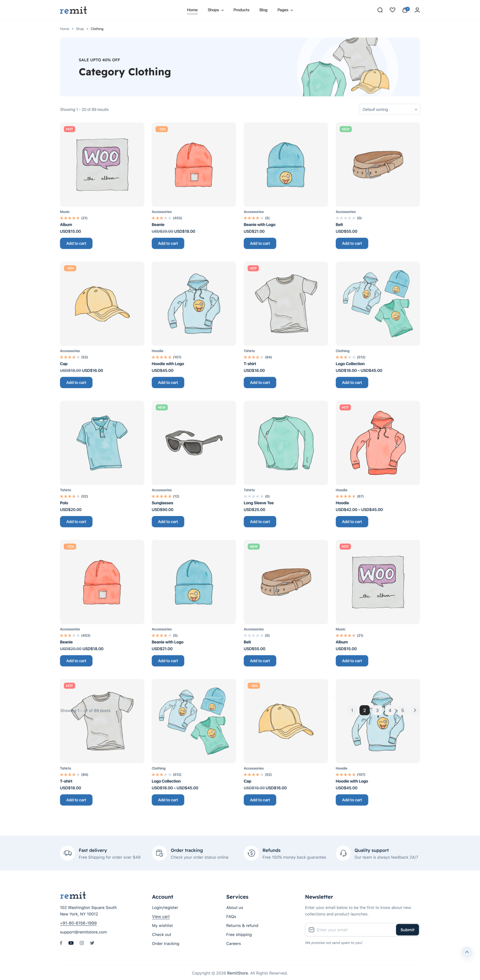This screenshot has height=980, width=480.
Task: Visit the Twitter icon in footer
Action: (x=92, y=943)
